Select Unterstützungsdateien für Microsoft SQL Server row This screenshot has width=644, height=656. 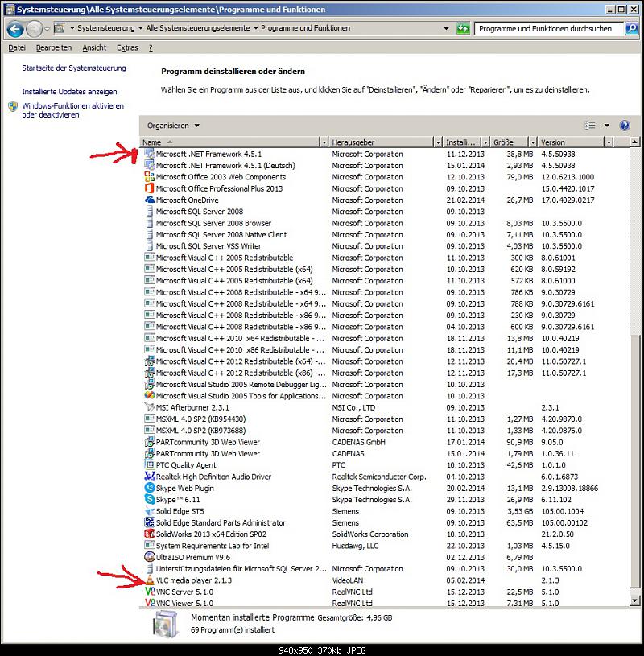tap(384, 568)
